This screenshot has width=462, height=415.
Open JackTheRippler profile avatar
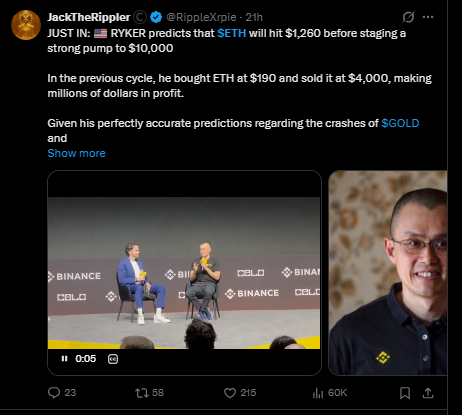coord(26,25)
